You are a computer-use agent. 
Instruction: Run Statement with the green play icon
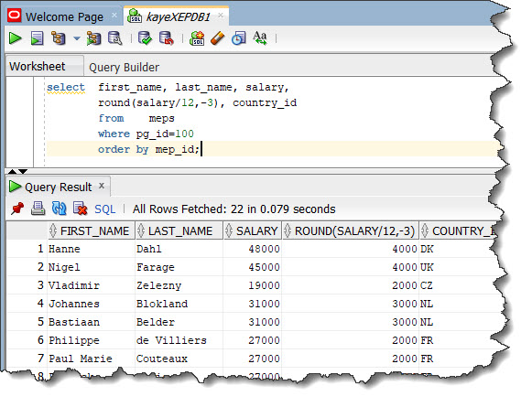[x=15, y=37]
